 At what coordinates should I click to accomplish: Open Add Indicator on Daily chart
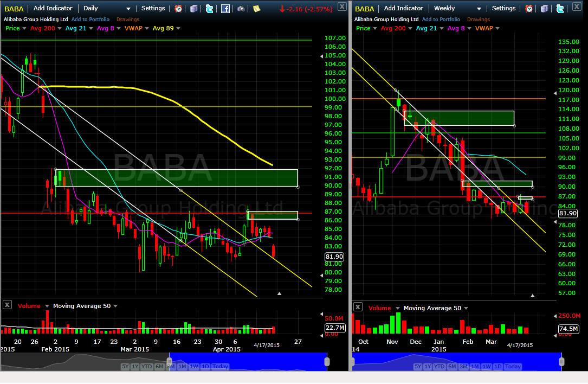(x=53, y=8)
